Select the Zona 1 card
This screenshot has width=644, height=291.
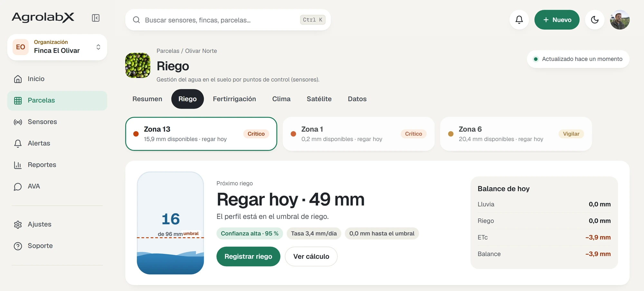pyautogui.click(x=359, y=134)
